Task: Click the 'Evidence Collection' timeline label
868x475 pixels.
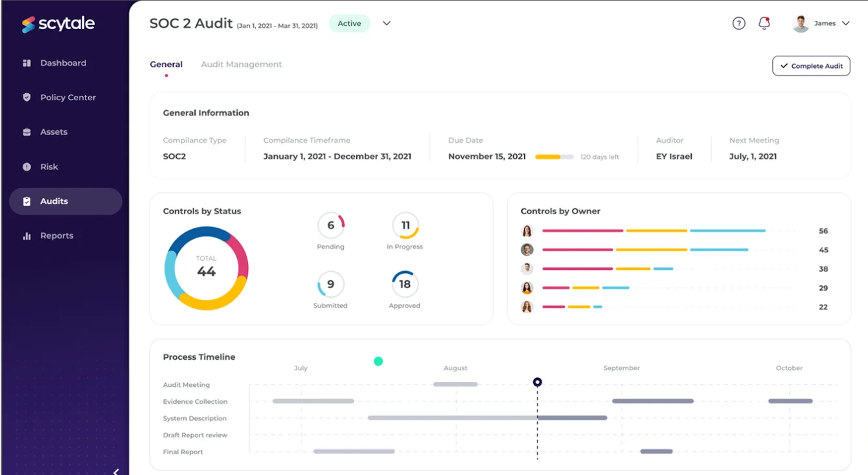Action: [x=195, y=401]
